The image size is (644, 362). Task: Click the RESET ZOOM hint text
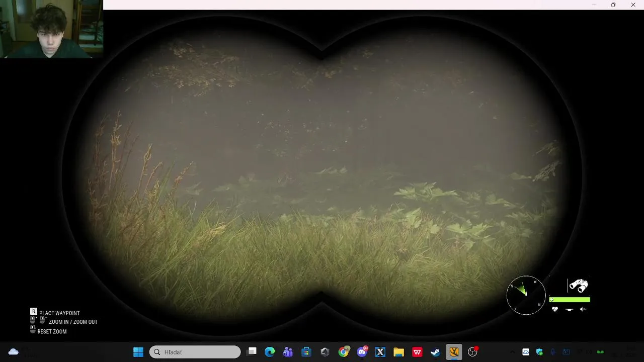tap(52, 332)
